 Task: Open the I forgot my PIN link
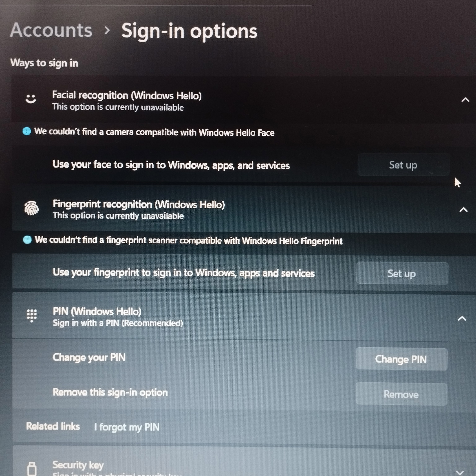[127, 427]
